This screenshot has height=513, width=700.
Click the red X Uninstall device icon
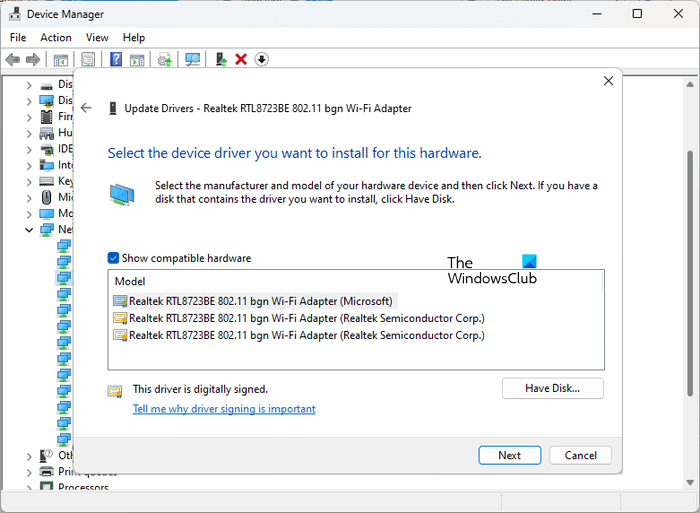[x=241, y=60]
